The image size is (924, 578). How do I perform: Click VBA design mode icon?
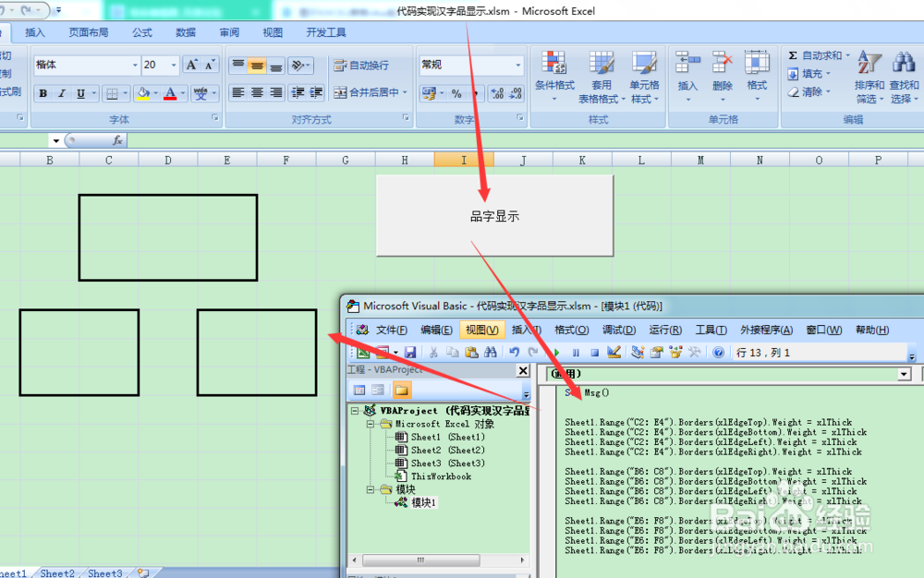coord(614,352)
